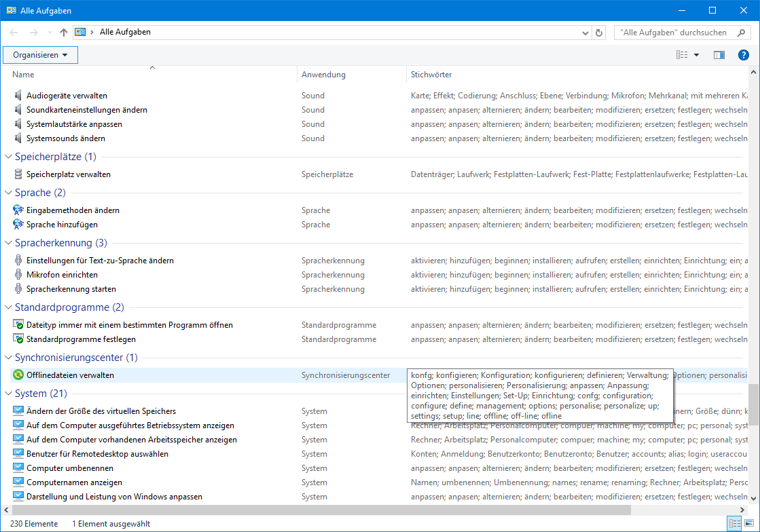Select the Offlinedateien verwalten entry

70,375
